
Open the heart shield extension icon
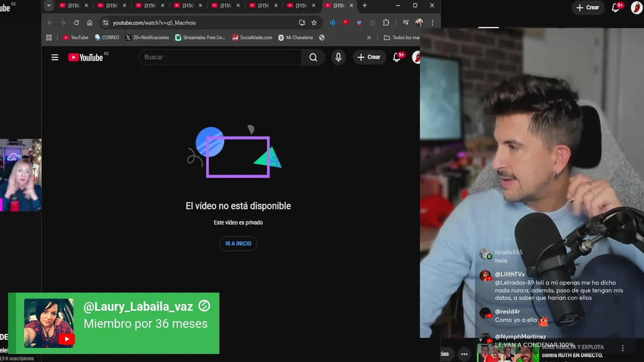tap(359, 23)
